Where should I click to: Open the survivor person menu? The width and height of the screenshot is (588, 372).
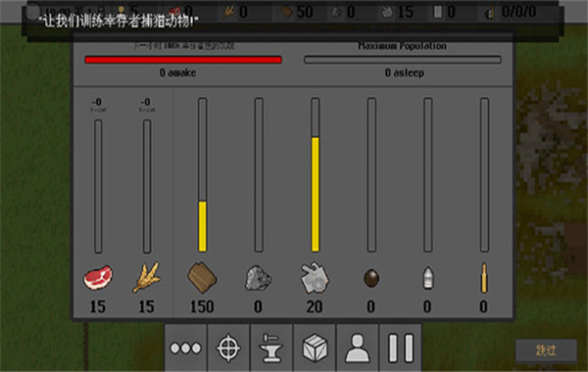(x=358, y=349)
